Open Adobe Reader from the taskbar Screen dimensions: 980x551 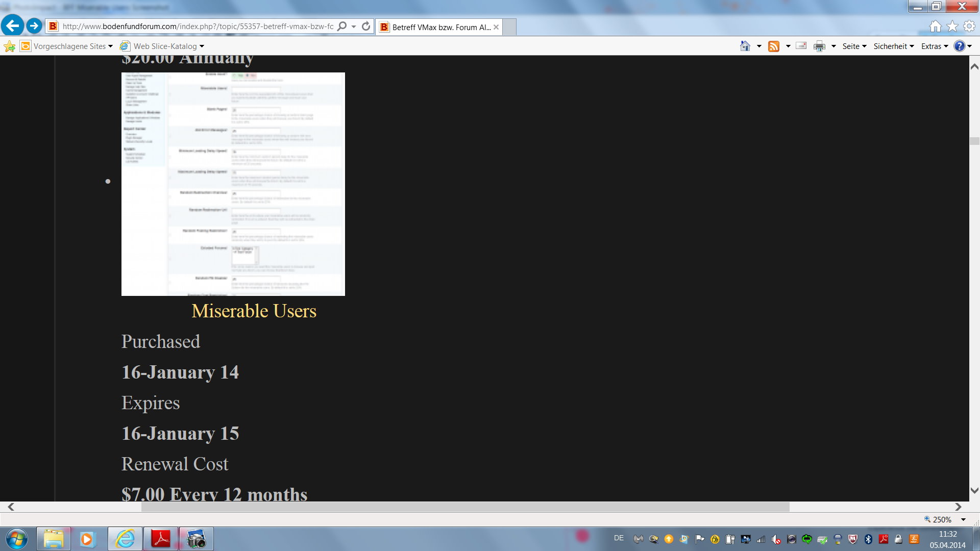click(x=161, y=539)
